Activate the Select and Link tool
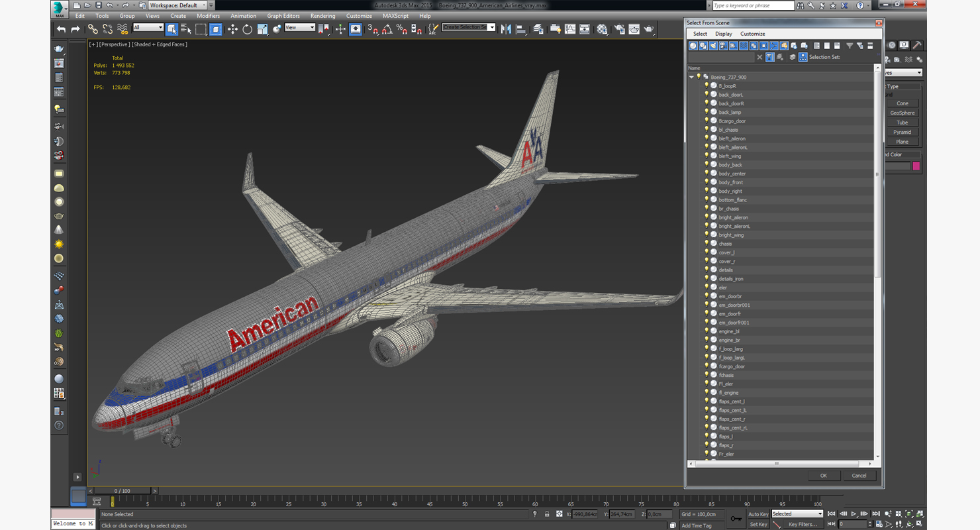 (x=93, y=29)
